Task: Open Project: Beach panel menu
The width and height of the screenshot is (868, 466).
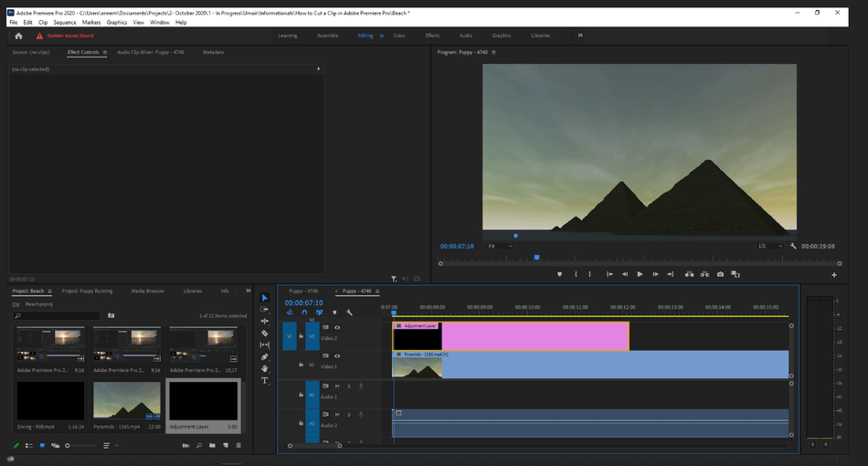Action: point(49,291)
